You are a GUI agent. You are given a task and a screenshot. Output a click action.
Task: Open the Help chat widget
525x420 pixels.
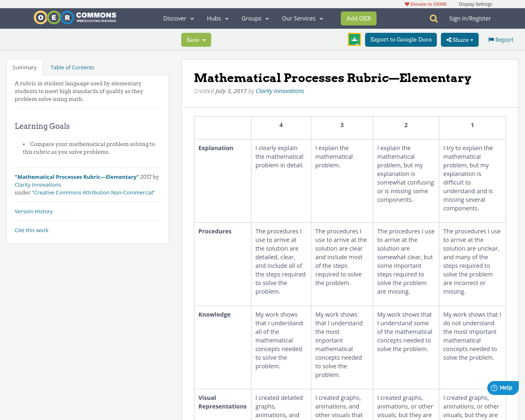[x=502, y=387]
